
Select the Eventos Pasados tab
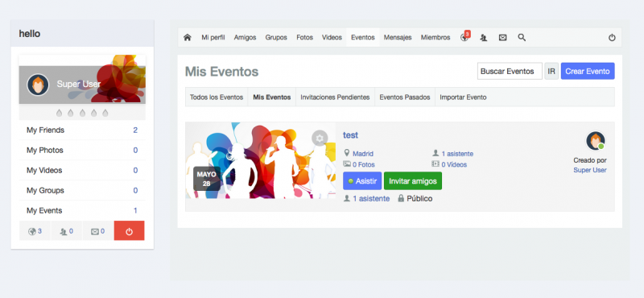(405, 97)
